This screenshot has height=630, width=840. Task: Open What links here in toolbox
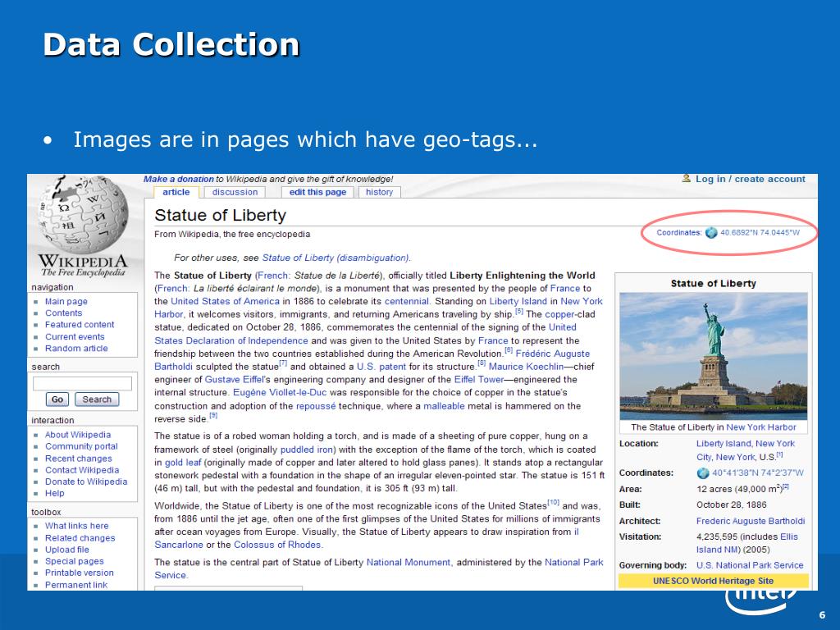pos(76,526)
